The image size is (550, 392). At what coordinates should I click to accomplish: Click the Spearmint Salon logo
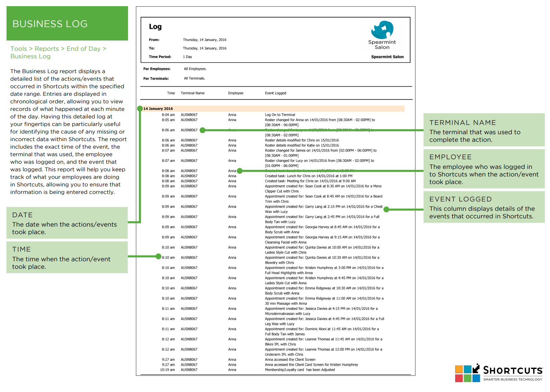[x=382, y=35]
